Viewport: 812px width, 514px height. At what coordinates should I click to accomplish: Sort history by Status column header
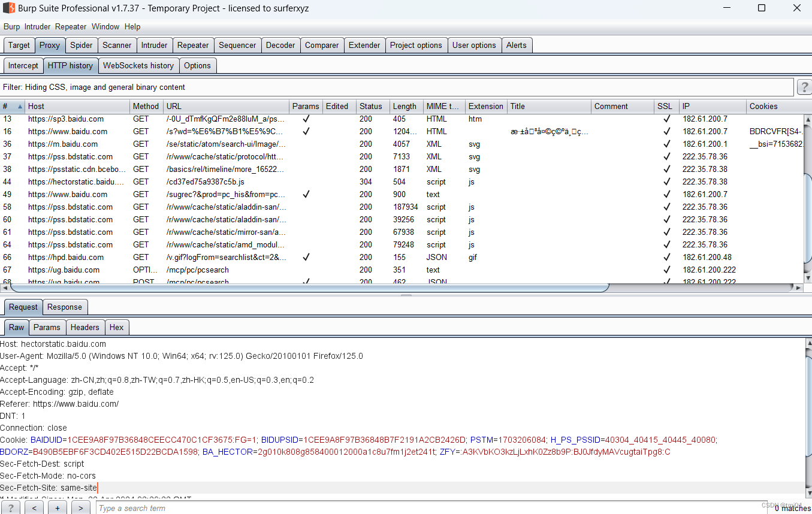click(373, 106)
